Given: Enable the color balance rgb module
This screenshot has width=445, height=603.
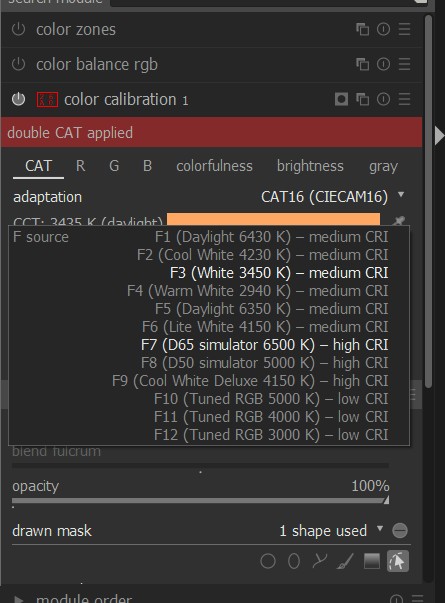Looking at the screenshot, I should click(x=18, y=64).
